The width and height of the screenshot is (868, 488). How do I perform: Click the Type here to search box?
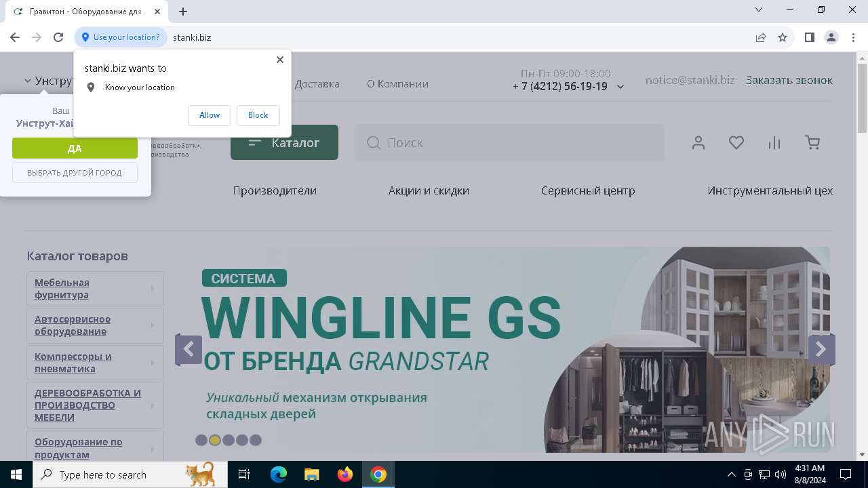click(130, 474)
